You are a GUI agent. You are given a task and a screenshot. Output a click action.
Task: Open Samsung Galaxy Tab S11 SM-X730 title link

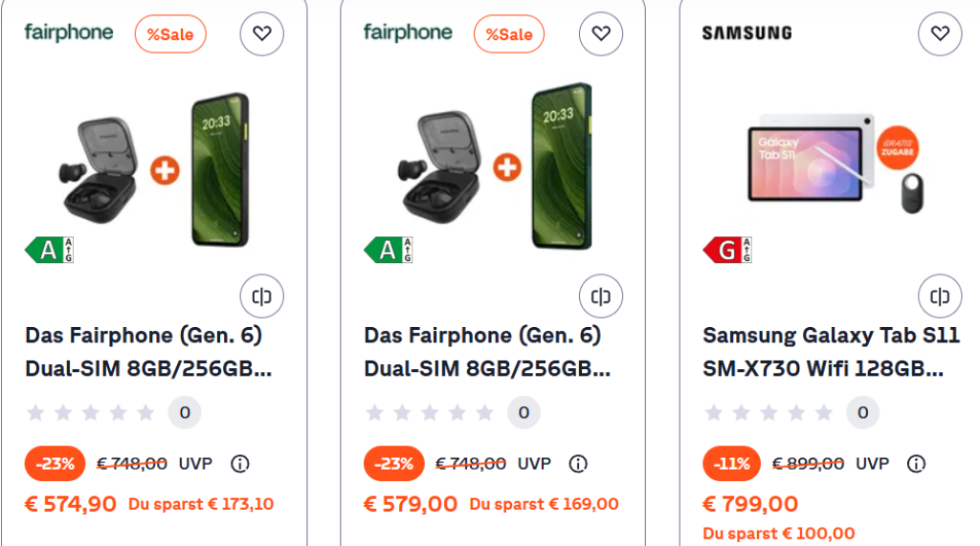831,352
